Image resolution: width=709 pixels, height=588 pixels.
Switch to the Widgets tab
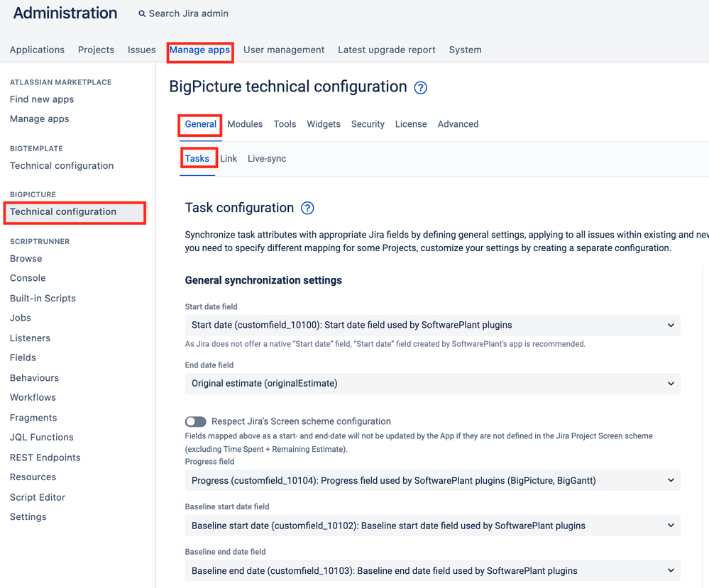pos(324,124)
